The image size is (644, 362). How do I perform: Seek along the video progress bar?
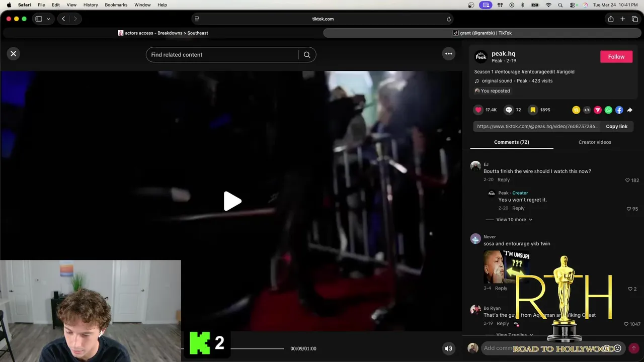[232, 348]
